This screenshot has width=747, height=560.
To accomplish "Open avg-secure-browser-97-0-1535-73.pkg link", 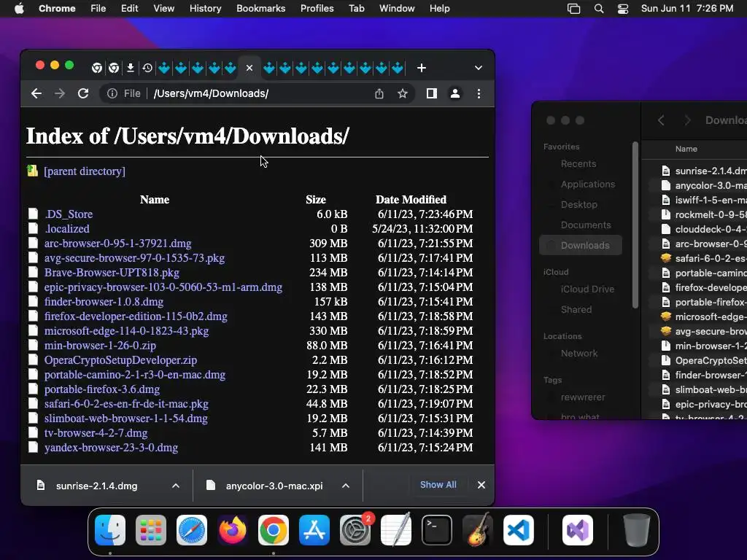I will pos(134,258).
